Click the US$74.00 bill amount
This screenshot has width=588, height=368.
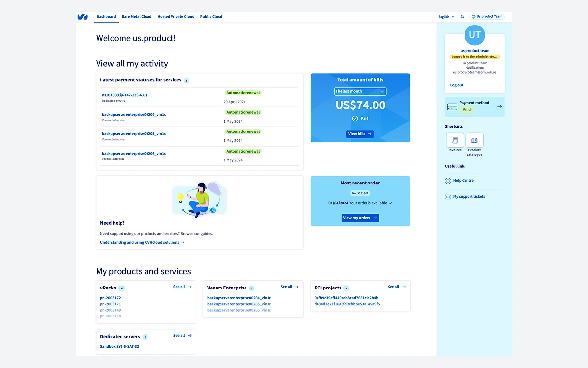pos(360,105)
